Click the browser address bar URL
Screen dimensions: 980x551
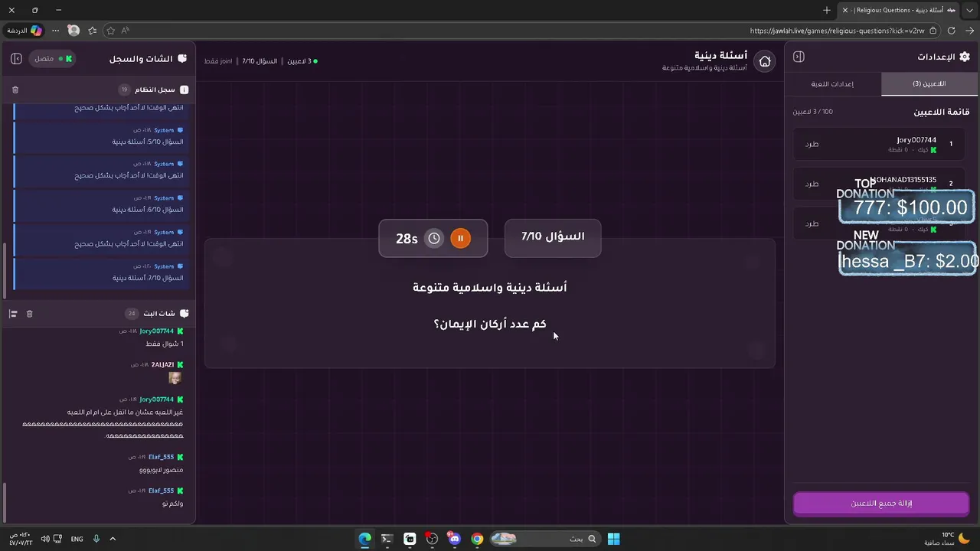(837, 31)
